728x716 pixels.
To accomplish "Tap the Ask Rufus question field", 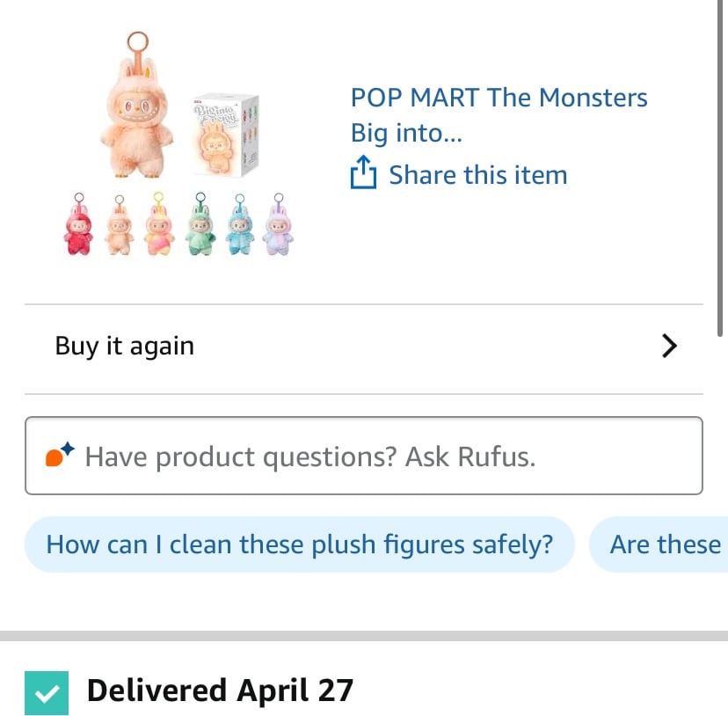I will point(364,456).
